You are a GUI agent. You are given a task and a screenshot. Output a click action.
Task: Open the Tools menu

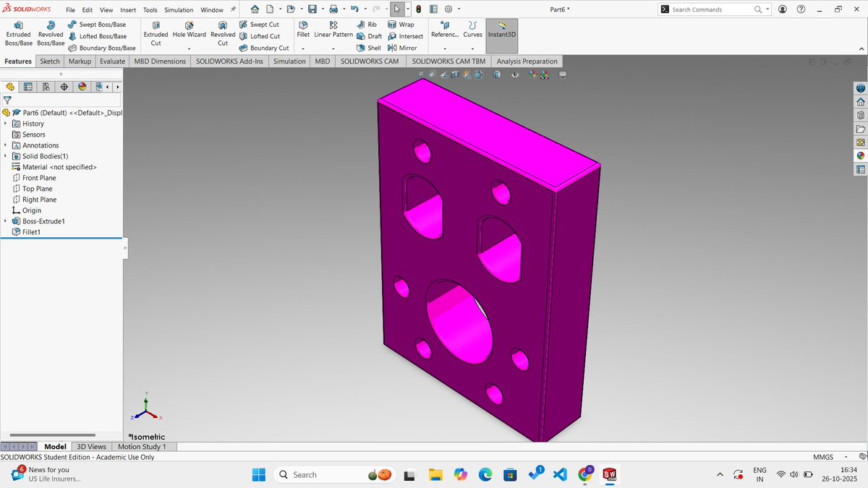pyautogui.click(x=150, y=10)
